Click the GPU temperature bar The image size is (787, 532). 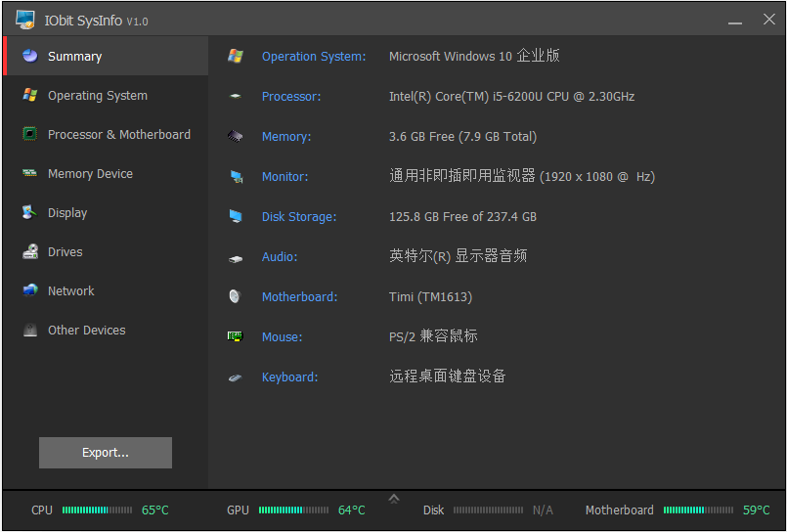(x=293, y=510)
